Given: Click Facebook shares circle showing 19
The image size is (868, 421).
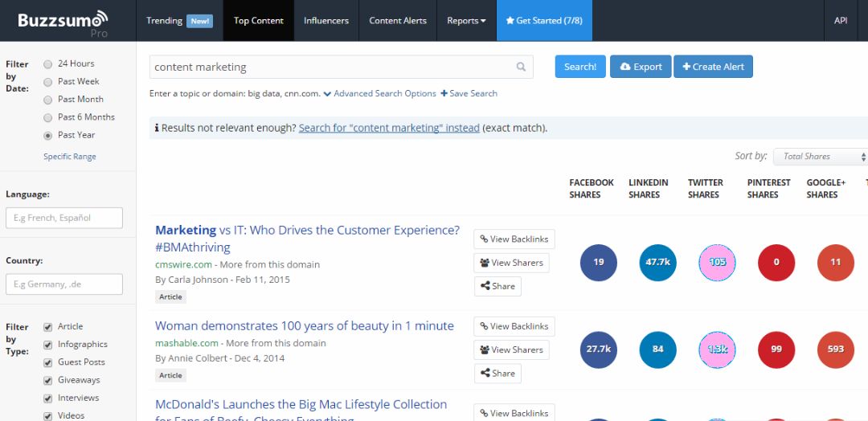Looking at the screenshot, I should (x=599, y=262).
